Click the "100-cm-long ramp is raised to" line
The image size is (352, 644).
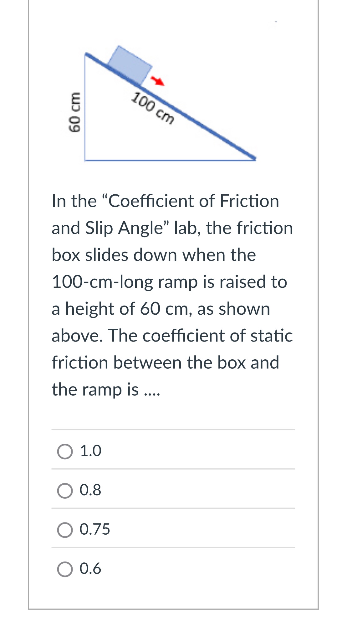tap(169, 282)
